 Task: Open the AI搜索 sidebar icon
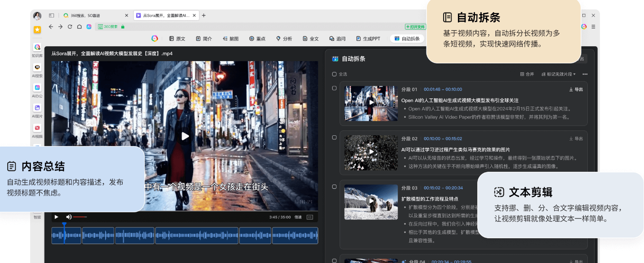pos(37,67)
